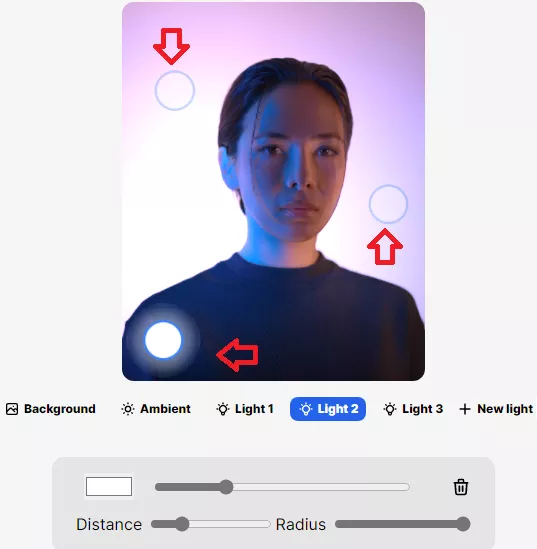Click the plus icon for New light

pos(465,409)
